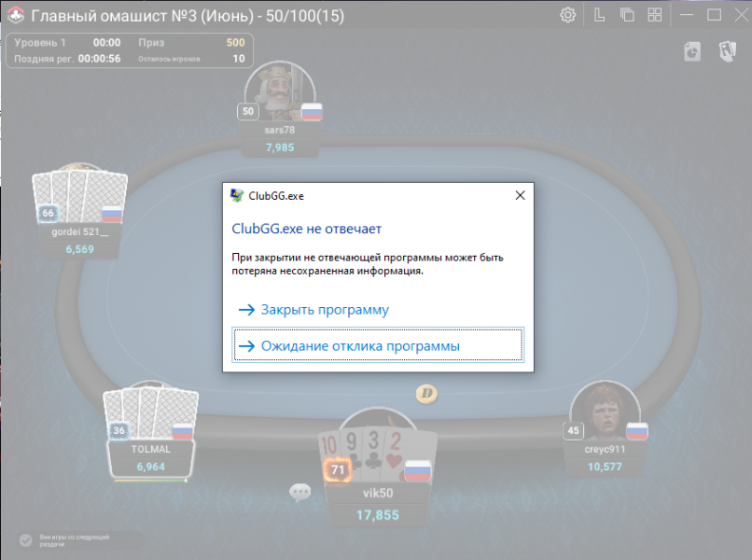Click creyc911 player avatar

coord(605,413)
